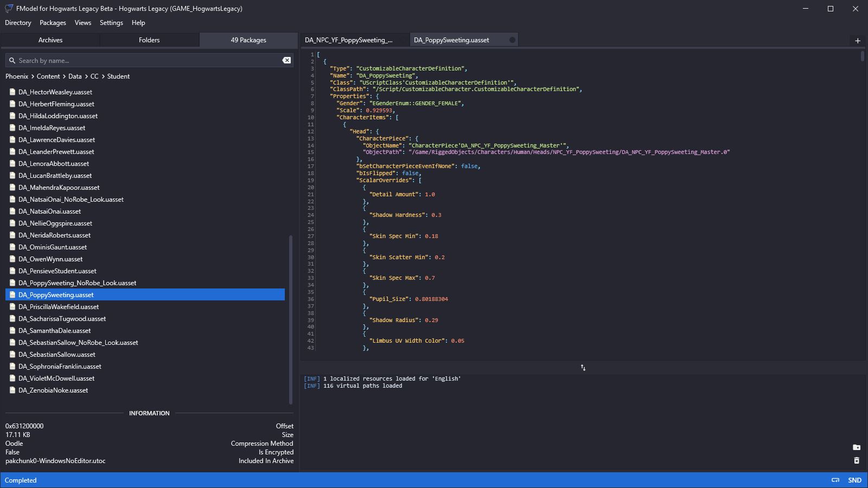Click the swap arrows icon above the log

(583, 368)
